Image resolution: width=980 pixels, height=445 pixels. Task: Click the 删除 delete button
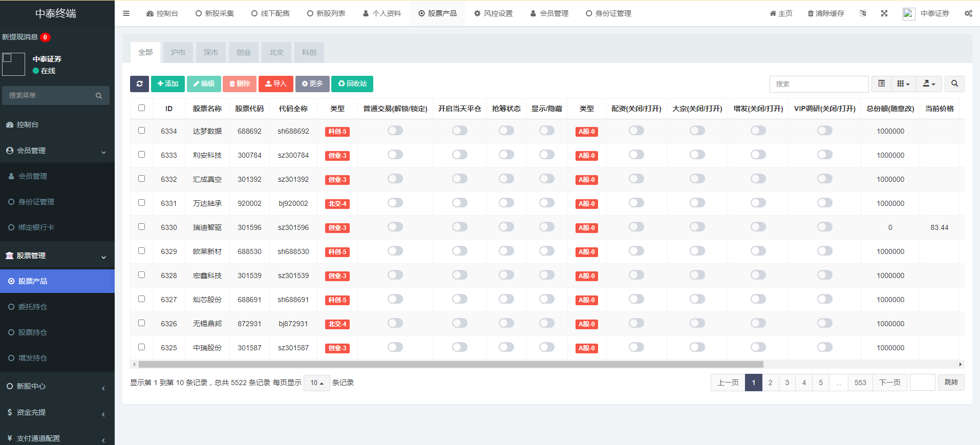[x=240, y=84]
